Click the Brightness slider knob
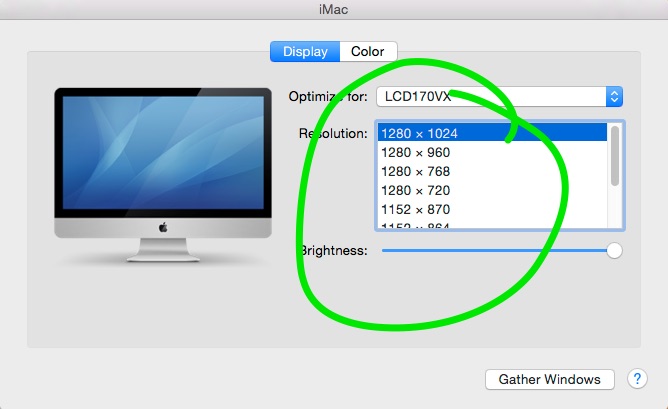This screenshot has width=668, height=409. 614,251
